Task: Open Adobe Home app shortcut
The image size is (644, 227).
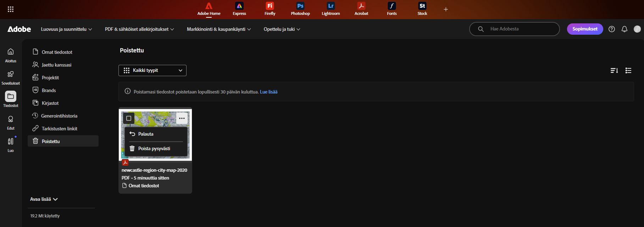Action: (x=209, y=9)
